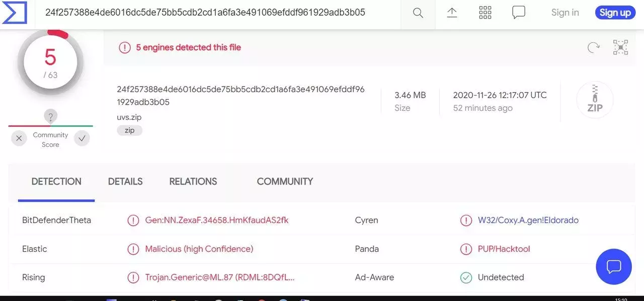This screenshot has height=301, width=644.
Task: Open the upload file icon
Action: 452,13
